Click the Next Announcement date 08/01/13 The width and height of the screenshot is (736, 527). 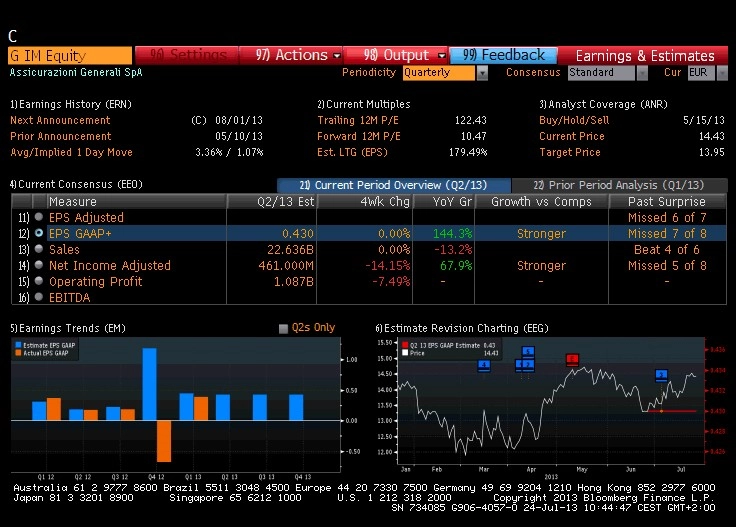coord(238,120)
